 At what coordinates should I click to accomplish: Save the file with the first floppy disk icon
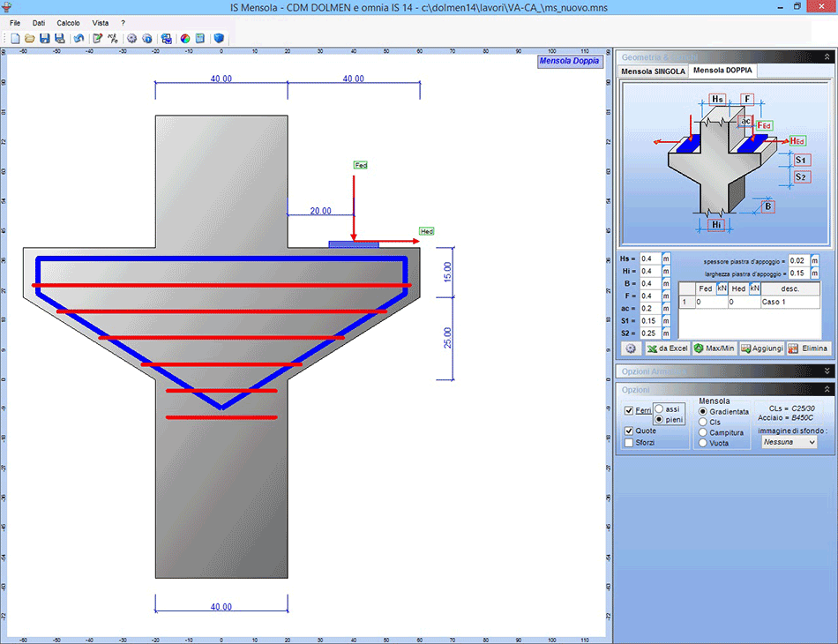(45, 39)
